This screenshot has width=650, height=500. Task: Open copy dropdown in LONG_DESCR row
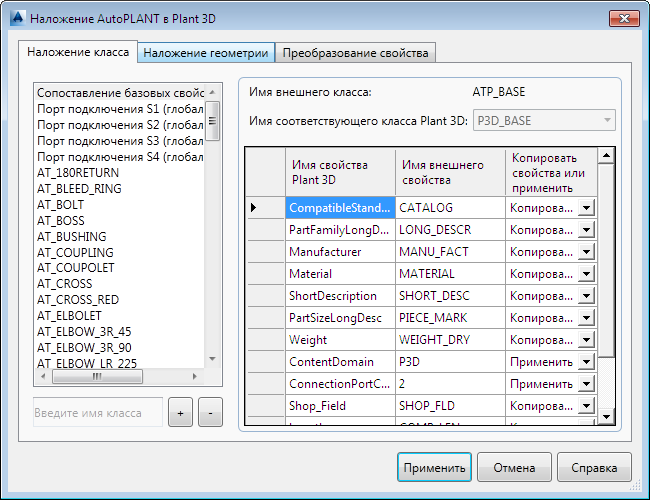[x=587, y=230]
